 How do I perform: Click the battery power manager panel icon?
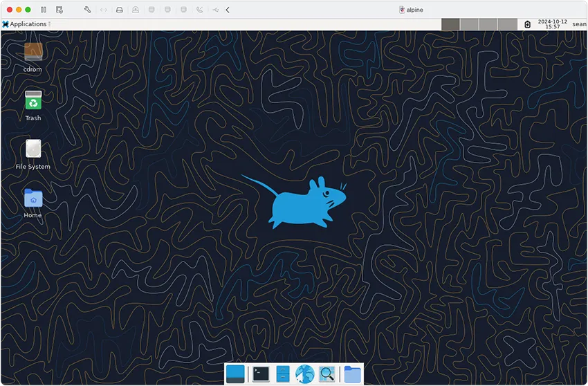pyautogui.click(x=527, y=24)
